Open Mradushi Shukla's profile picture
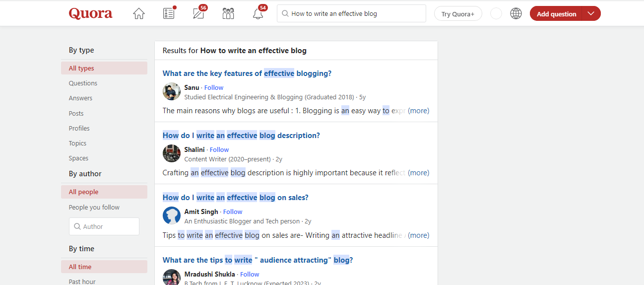Viewport: 644px width, 285px height. coord(172,277)
